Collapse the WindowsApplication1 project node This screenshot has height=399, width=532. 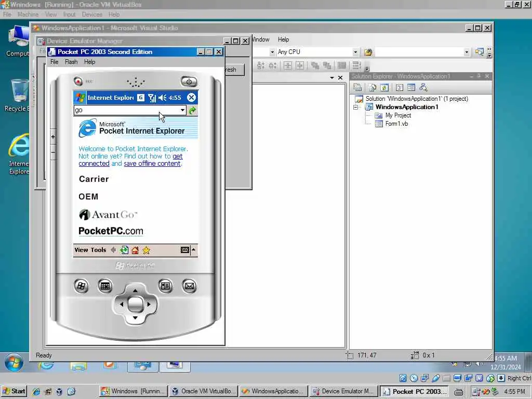click(x=355, y=107)
